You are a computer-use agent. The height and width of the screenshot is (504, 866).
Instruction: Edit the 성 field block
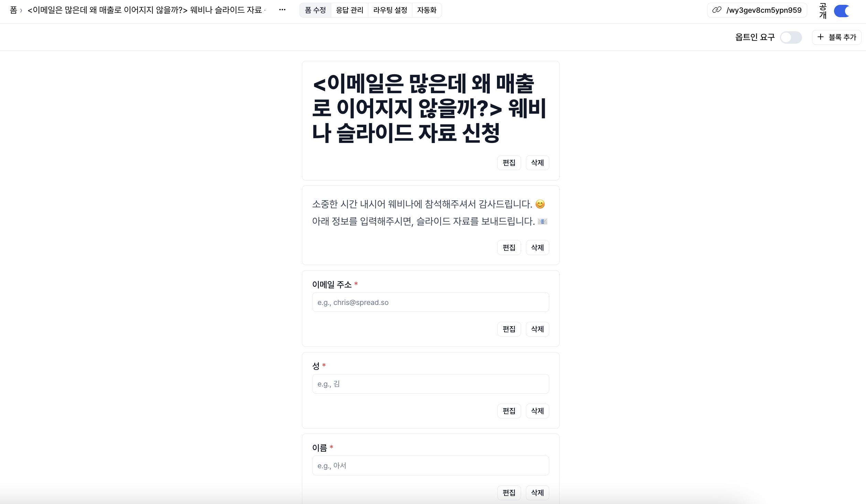509,411
